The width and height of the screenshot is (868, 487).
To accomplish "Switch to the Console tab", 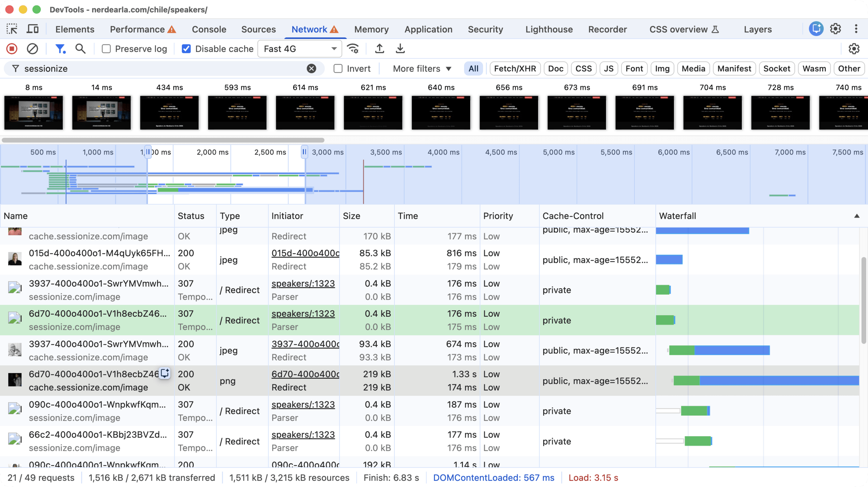I will click(209, 29).
